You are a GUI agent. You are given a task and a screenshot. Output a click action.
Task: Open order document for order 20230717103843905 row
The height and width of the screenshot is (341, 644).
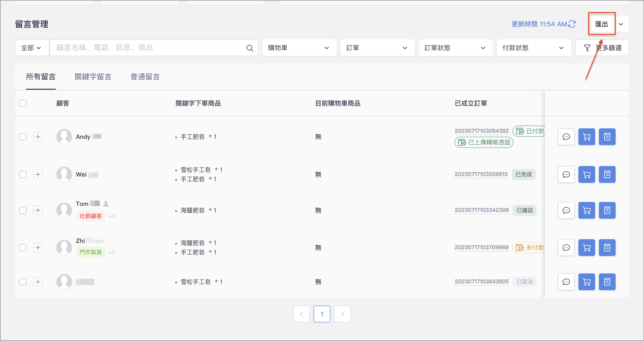click(607, 282)
